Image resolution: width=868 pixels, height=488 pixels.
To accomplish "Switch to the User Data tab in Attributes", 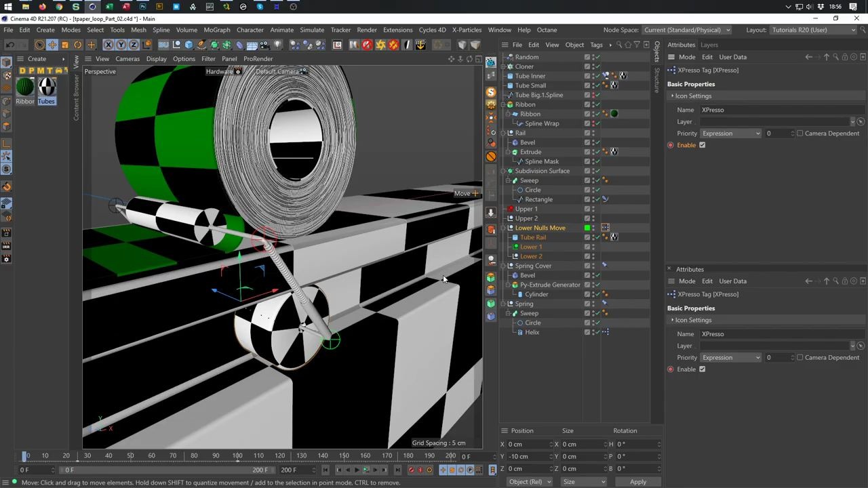I will pos(732,56).
